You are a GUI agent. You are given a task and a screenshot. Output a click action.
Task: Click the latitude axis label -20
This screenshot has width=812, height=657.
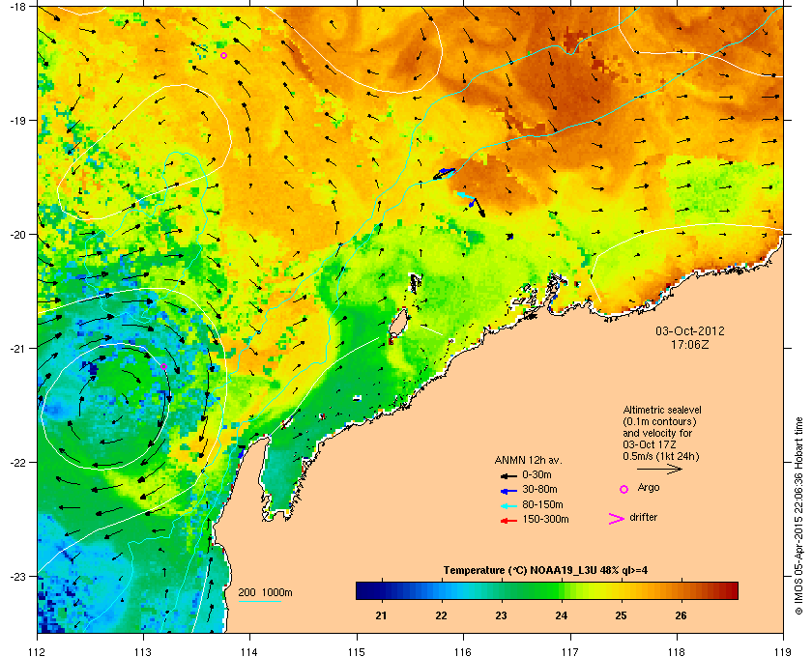click(x=17, y=235)
